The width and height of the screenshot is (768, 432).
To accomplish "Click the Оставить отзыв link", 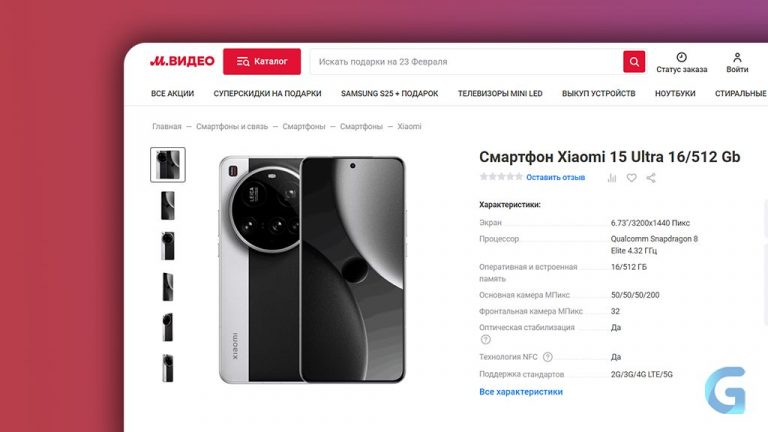I will (555, 177).
